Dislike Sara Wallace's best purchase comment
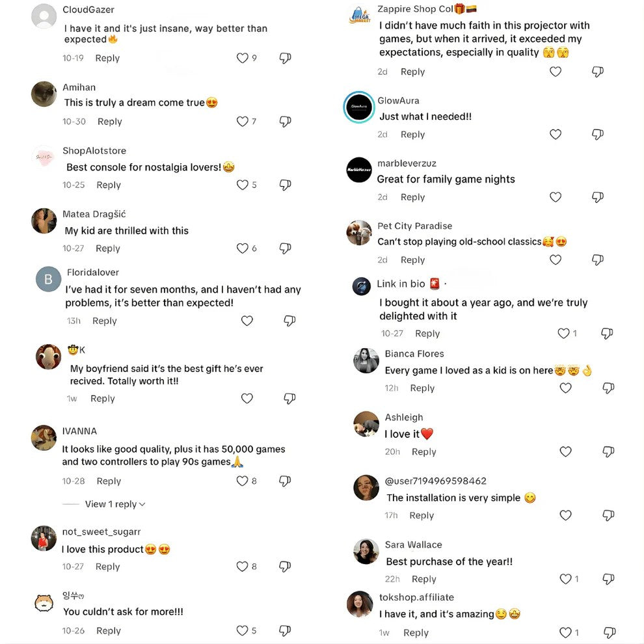The image size is (644, 644). [608, 579]
